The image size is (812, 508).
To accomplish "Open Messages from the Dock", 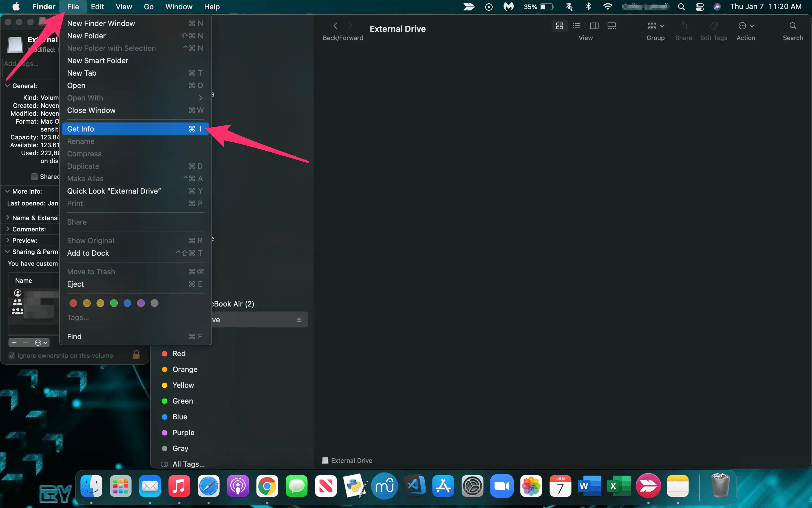I will (x=296, y=486).
